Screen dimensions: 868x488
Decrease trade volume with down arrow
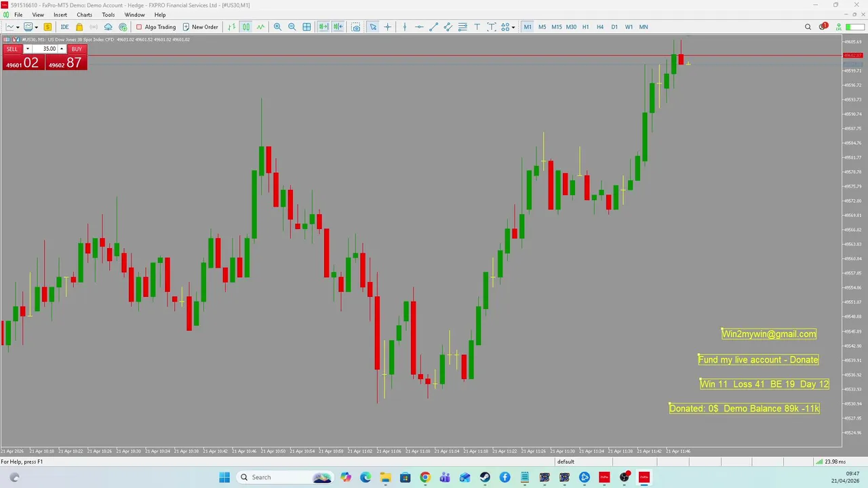27,49
